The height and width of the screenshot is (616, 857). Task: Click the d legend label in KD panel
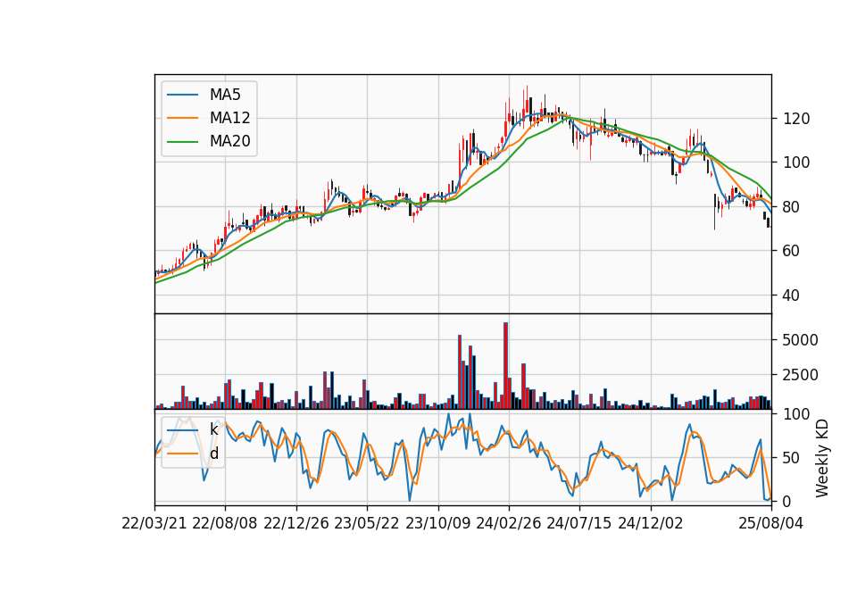pos(214,454)
